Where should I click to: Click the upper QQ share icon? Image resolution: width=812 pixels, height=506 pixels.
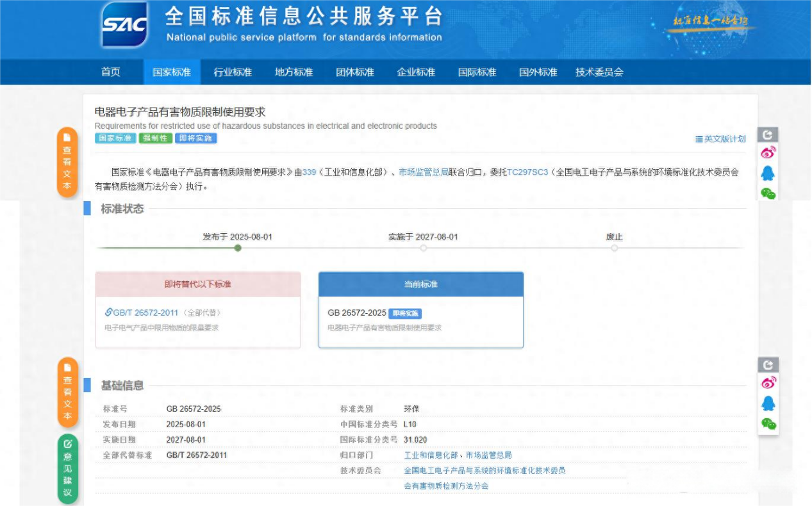point(768,173)
